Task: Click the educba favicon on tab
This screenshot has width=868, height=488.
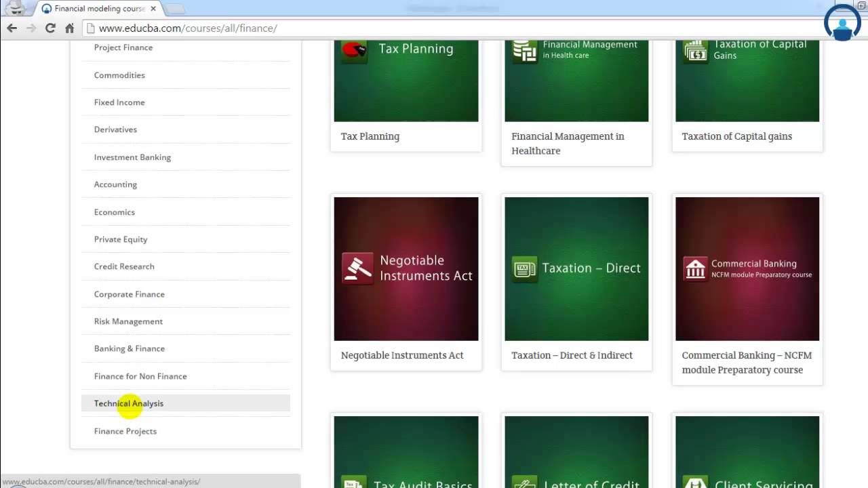Action: [x=46, y=9]
